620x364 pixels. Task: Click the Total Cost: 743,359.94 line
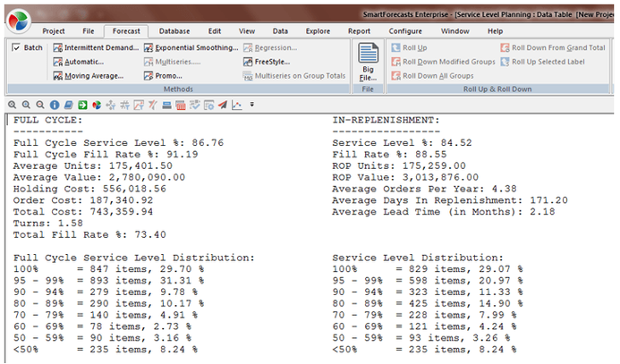coord(83,212)
